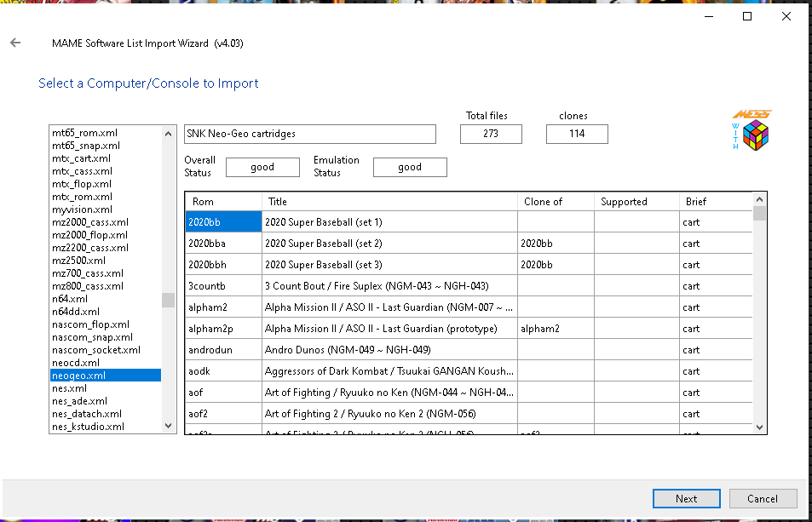Select nes_kstudio.xml in the list
This screenshot has height=522, width=812.
(106, 427)
